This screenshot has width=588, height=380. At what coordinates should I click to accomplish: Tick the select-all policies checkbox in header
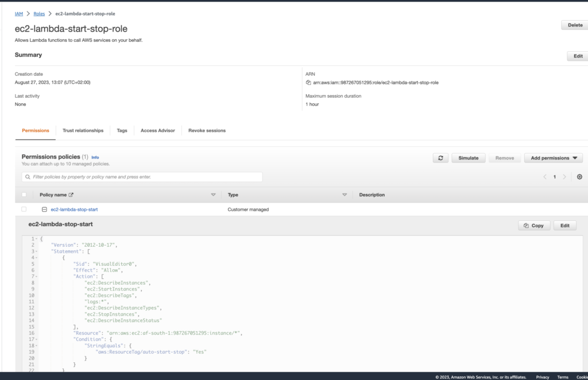coord(24,195)
